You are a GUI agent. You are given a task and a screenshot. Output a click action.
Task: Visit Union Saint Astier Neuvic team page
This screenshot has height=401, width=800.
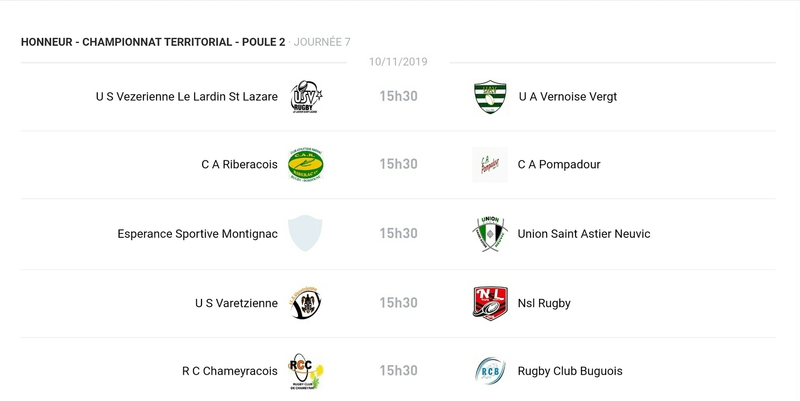tap(584, 234)
